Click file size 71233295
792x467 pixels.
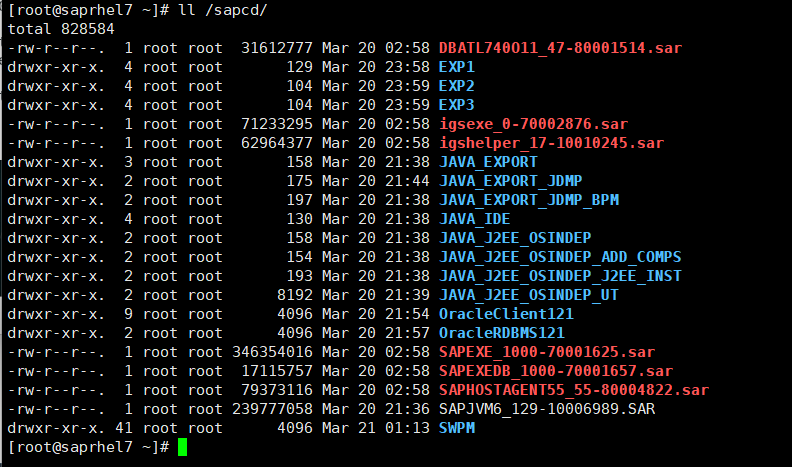[277, 124]
